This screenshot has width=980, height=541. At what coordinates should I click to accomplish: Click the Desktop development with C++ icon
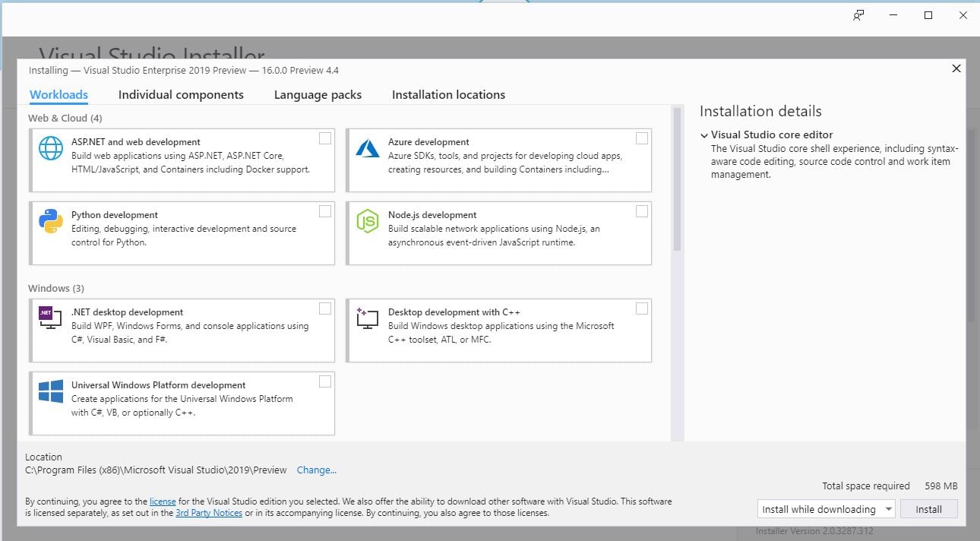click(367, 318)
